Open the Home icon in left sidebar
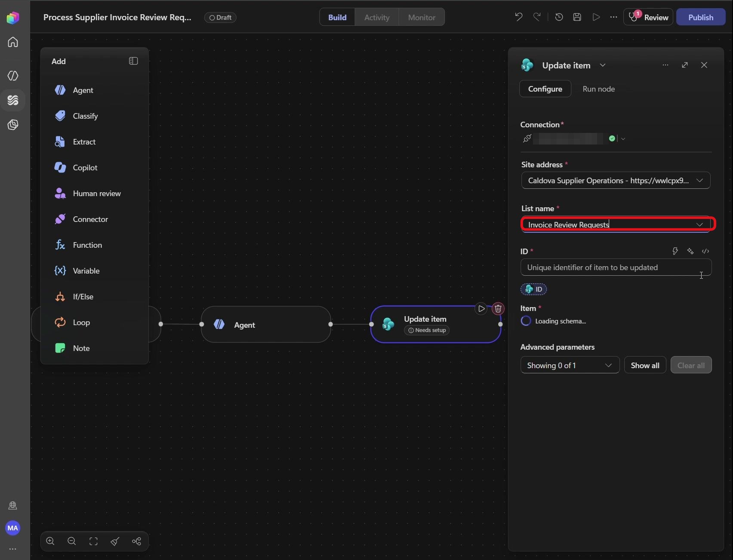This screenshot has height=560, width=733. [13, 42]
